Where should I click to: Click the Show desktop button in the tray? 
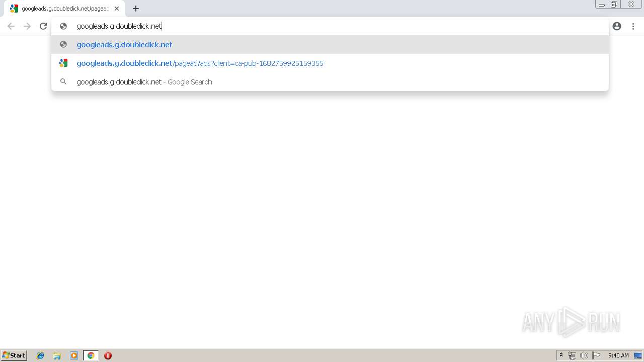tap(638, 355)
